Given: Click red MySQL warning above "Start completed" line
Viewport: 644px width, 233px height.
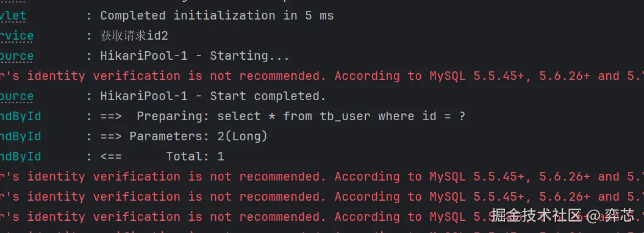Looking at the screenshot, I should [x=322, y=76].
